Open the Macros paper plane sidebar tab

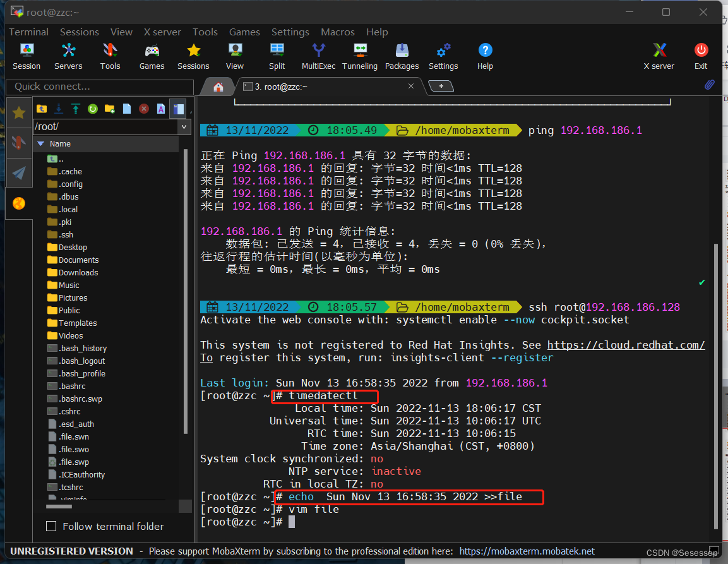coord(19,173)
